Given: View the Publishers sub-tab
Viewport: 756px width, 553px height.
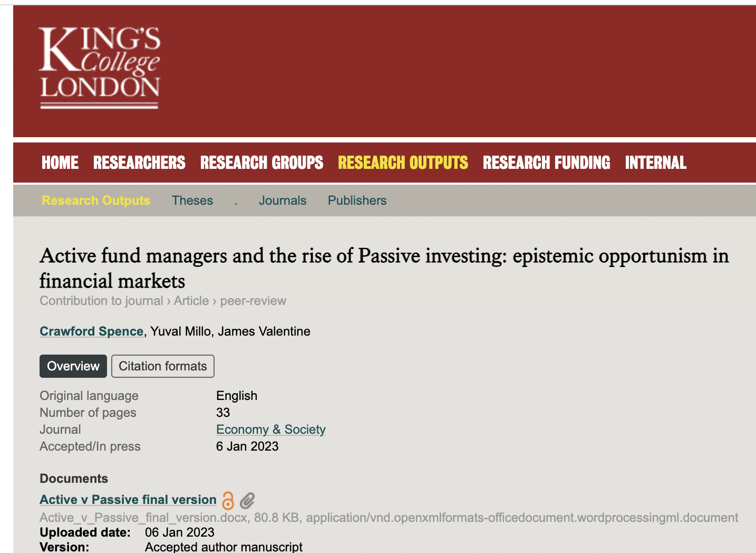Looking at the screenshot, I should click(357, 201).
